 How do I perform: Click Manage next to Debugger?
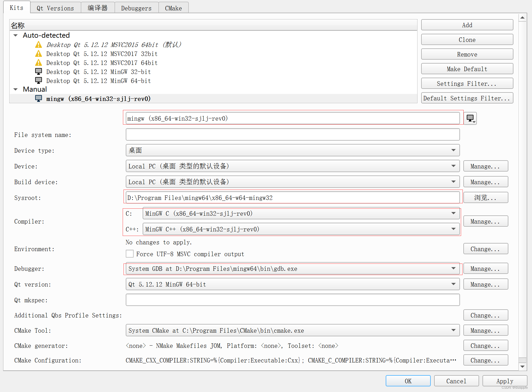click(x=486, y=269)
